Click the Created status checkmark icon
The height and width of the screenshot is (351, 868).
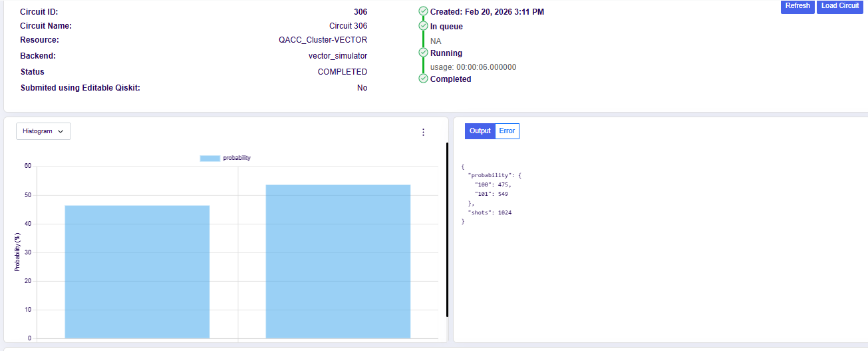(x=423, y=11)
